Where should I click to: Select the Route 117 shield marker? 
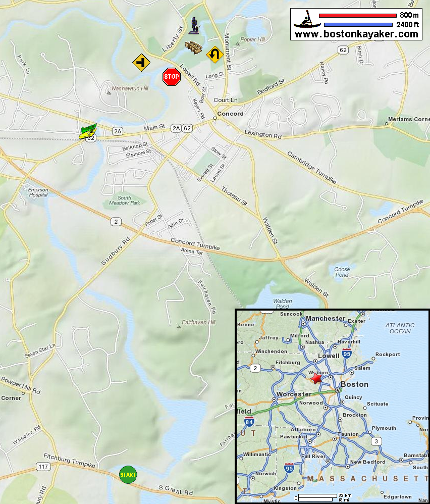pyautogui.click(x=43, y=467)
